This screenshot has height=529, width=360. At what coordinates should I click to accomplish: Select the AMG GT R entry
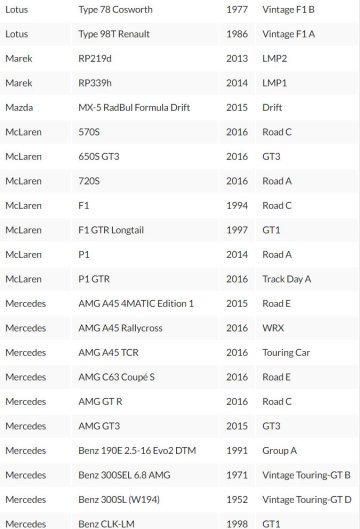pyautogui.click(x=179, y=401)
